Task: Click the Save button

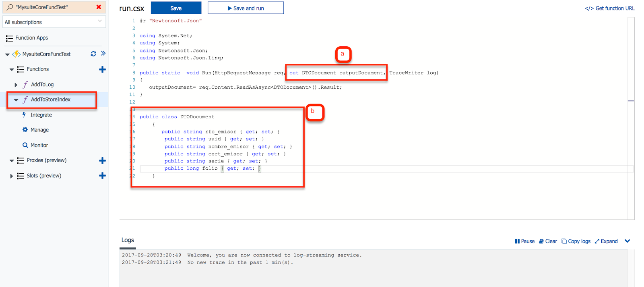Action: point(176,8)
